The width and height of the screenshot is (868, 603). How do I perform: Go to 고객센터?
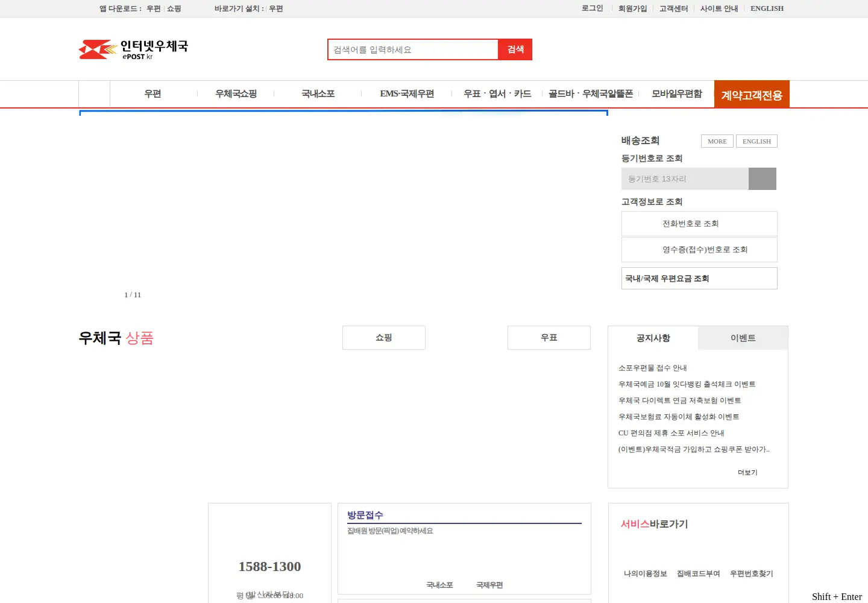673,8
